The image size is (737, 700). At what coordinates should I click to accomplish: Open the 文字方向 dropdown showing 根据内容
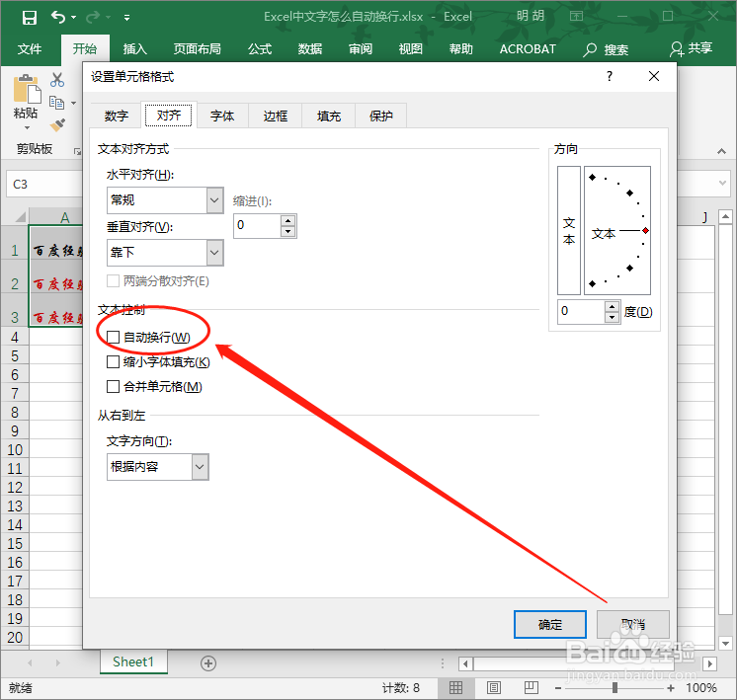click(x=158, y=467)
